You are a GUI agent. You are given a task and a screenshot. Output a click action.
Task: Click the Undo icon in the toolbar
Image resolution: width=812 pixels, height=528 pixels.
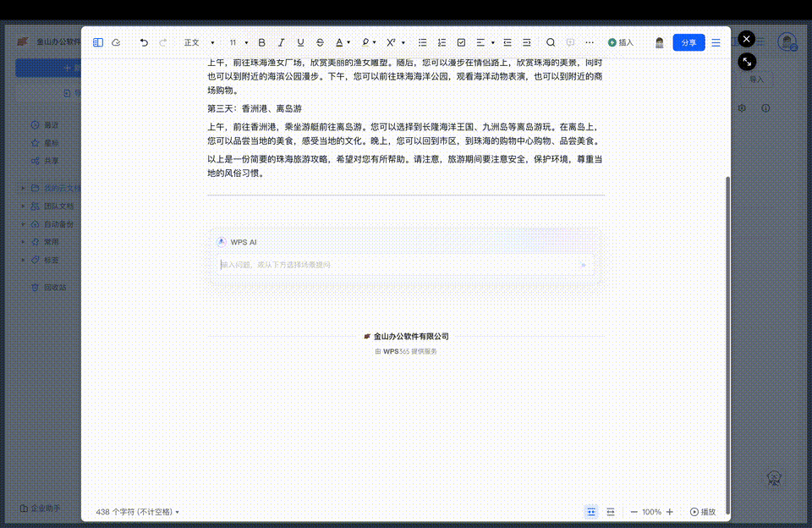pos(142,41)
